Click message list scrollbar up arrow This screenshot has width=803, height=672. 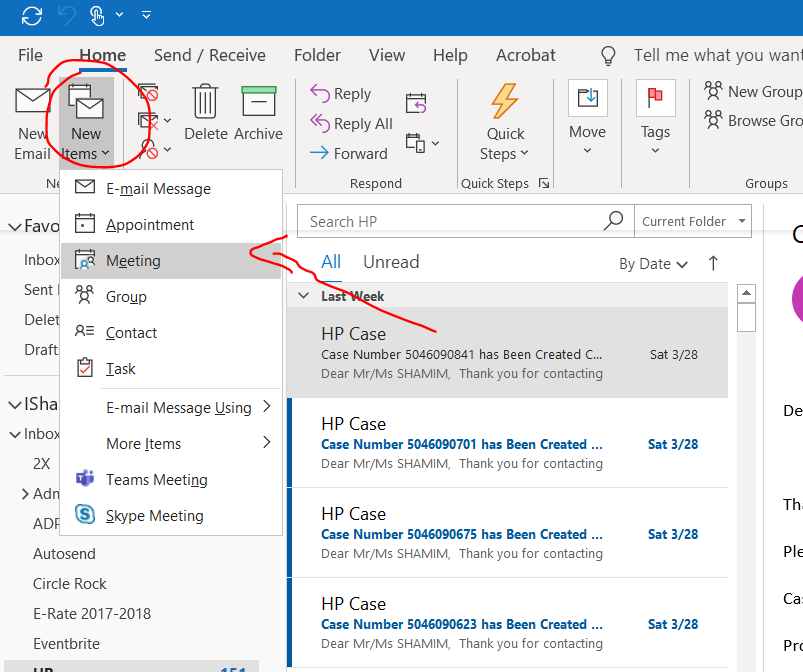[x=746, y=293]
